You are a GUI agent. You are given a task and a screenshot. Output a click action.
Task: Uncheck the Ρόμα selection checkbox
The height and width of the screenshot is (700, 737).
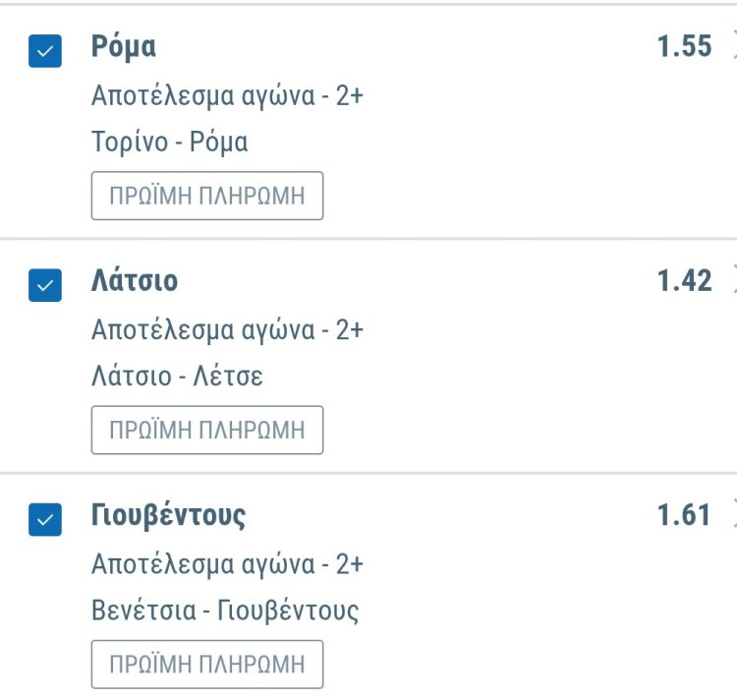tap(45, 51)
